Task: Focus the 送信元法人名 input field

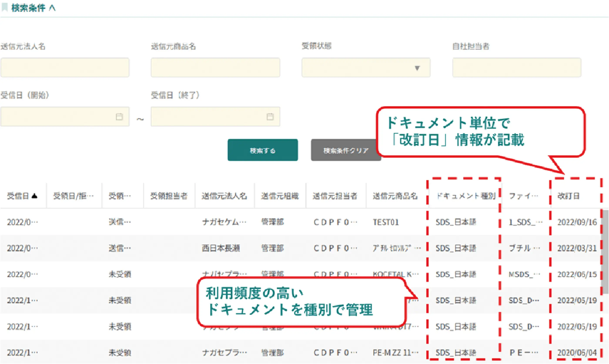Action: point(65,68)
